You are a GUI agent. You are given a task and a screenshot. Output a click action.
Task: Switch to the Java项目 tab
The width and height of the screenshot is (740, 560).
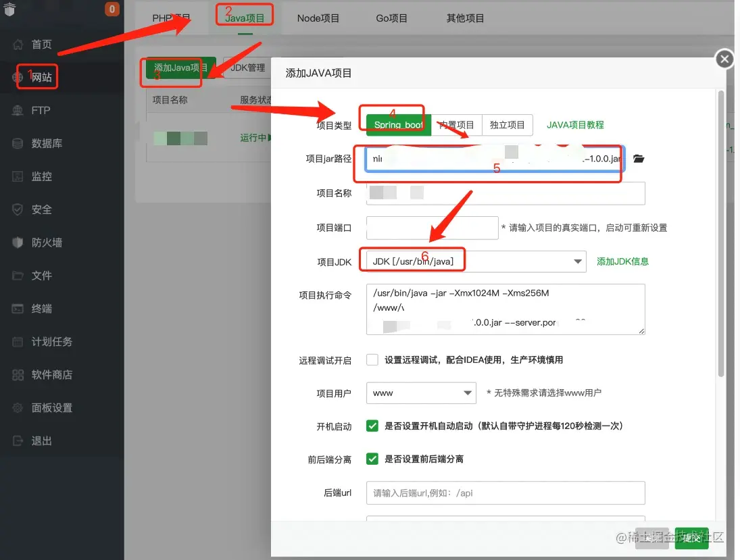tap(245, 18)
